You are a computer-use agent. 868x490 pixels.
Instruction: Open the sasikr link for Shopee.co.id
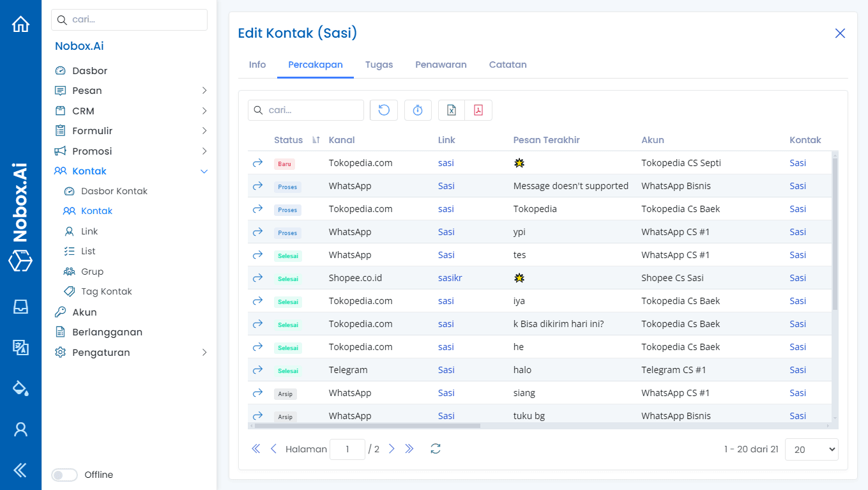pos(450,277)
